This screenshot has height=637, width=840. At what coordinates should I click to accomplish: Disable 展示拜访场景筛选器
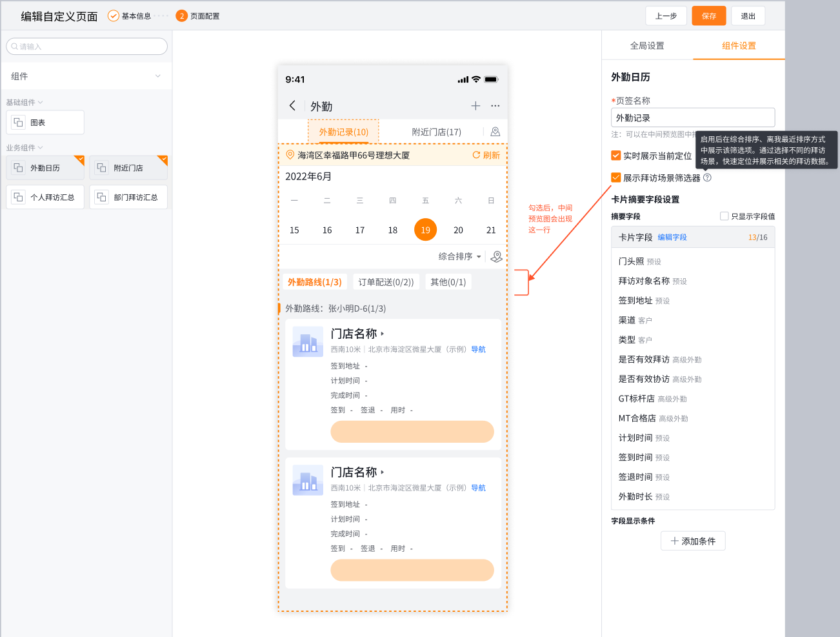(615, 177)
